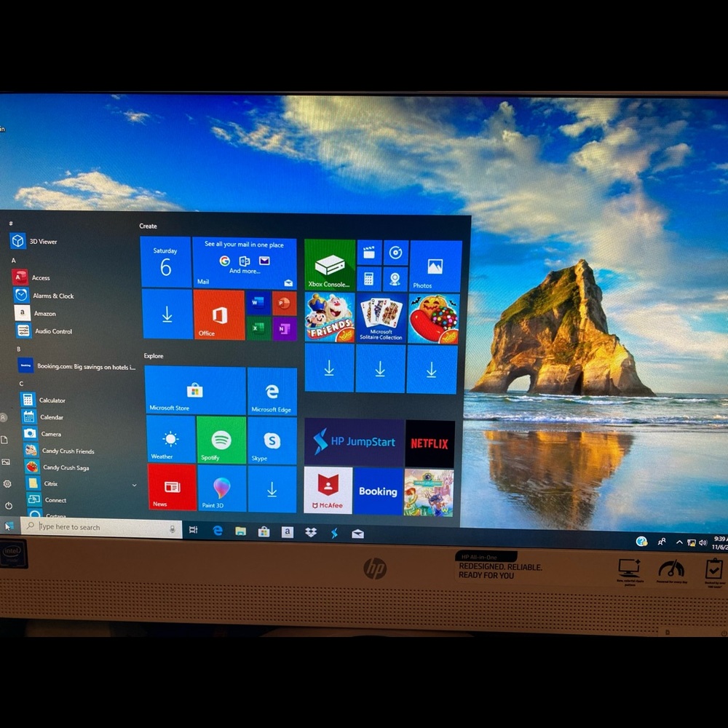Open the Candy Crush Friends game tile
The height and width of the screenshot is (728, 728).
pos(330,318)
